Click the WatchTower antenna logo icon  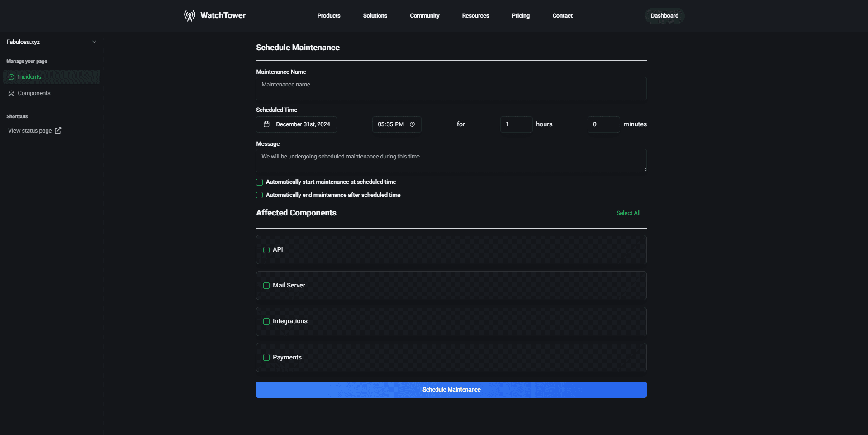click(x=190, y=15)
